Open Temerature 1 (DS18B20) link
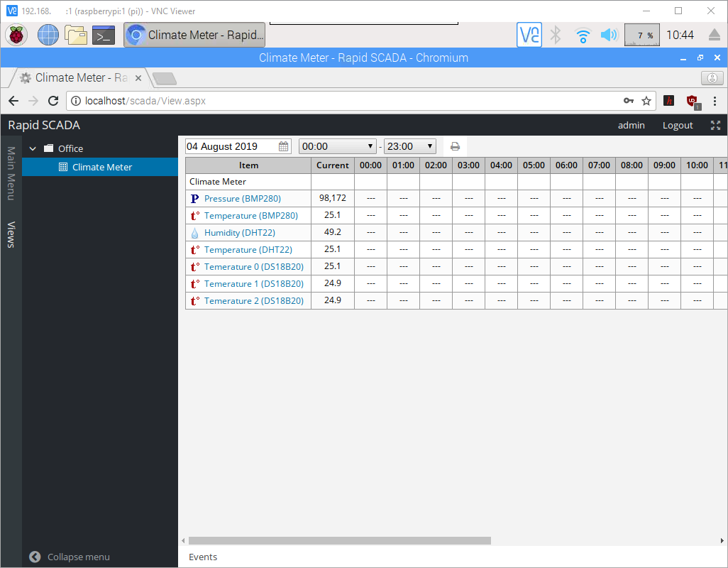Image resolution: width=728 pixels, height=568 pixels. (253, 284)
